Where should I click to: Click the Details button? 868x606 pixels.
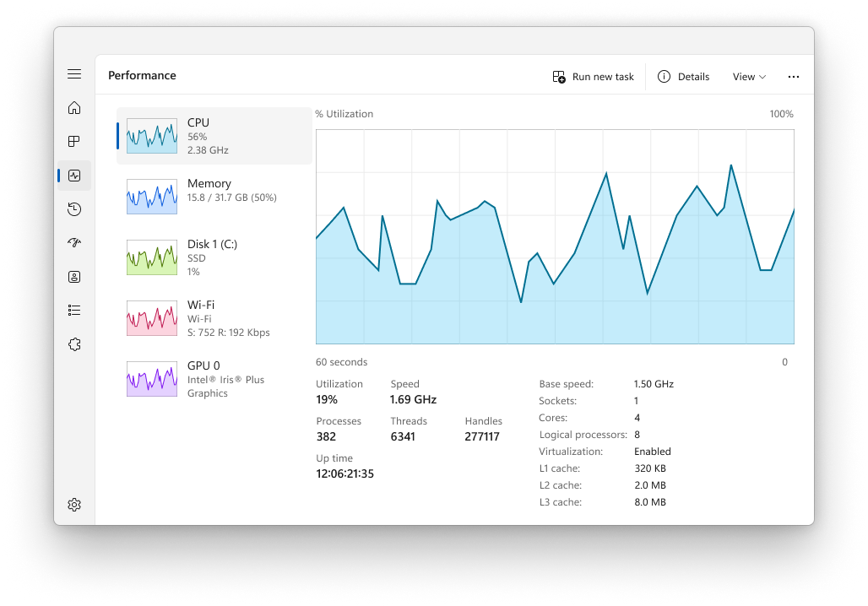pyautogui.click(x=683, y=76)
